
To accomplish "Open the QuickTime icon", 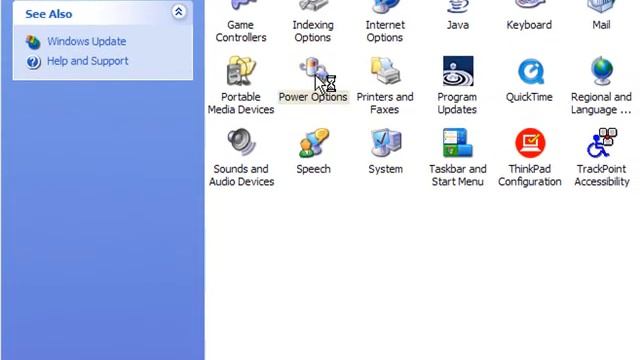I will click(530, 72).
